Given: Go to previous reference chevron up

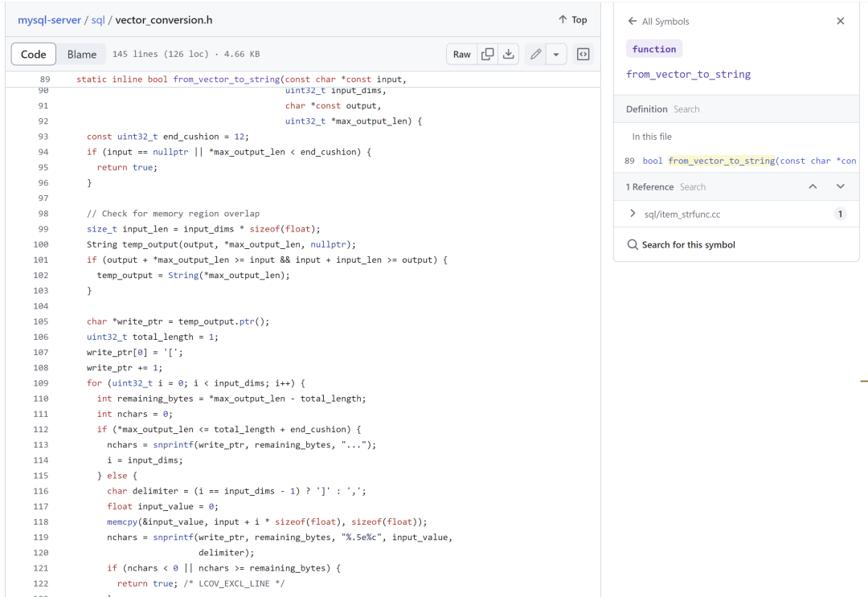Looking at the screenshot, I should [813, 186].
